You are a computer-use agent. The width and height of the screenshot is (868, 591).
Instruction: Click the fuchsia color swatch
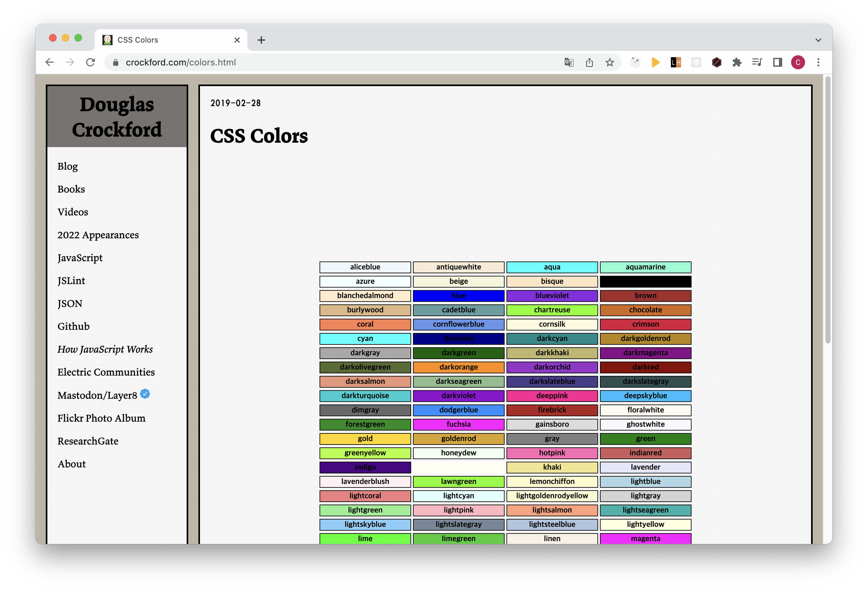(x=458, y=424)
